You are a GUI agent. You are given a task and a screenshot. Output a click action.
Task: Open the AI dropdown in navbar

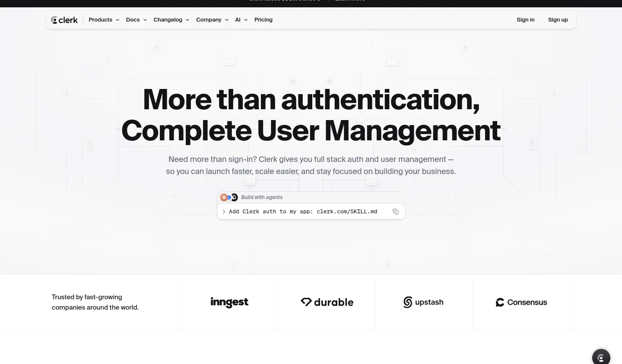point(241,20)
